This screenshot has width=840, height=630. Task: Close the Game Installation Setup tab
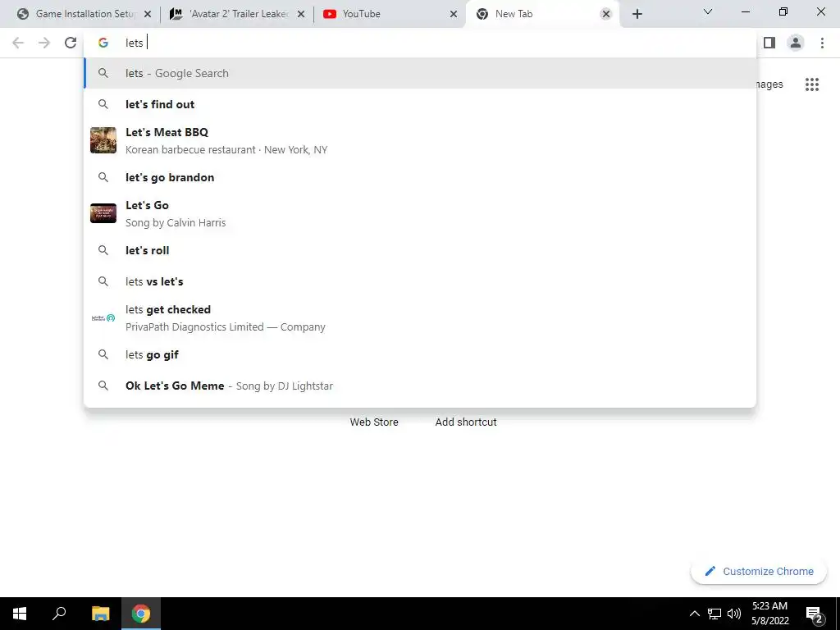tap(148, 14)
